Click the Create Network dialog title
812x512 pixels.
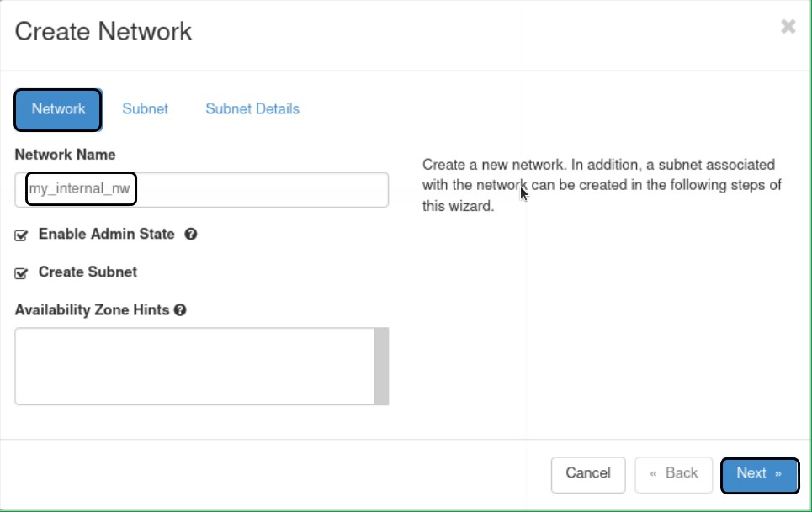click(103, 32)
